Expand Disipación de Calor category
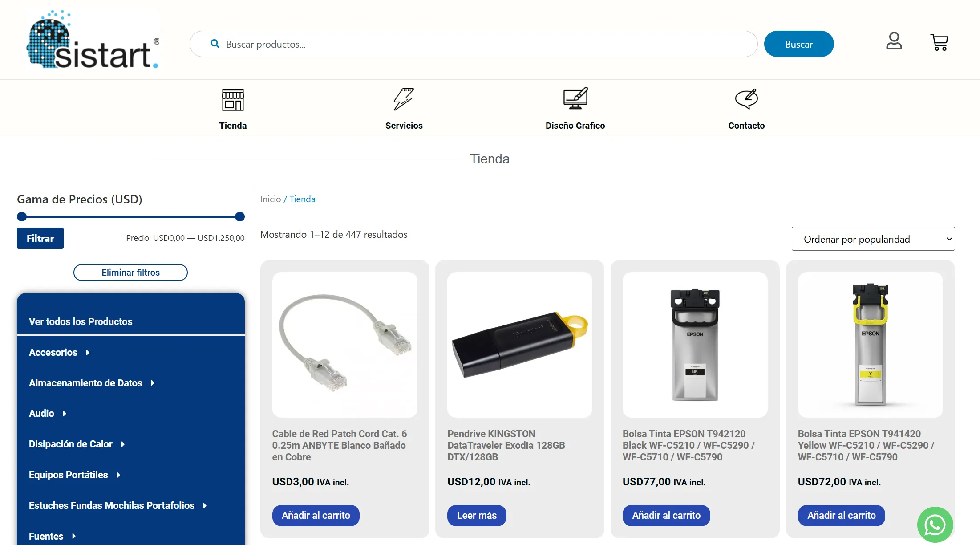 click(x=123, y=444)
